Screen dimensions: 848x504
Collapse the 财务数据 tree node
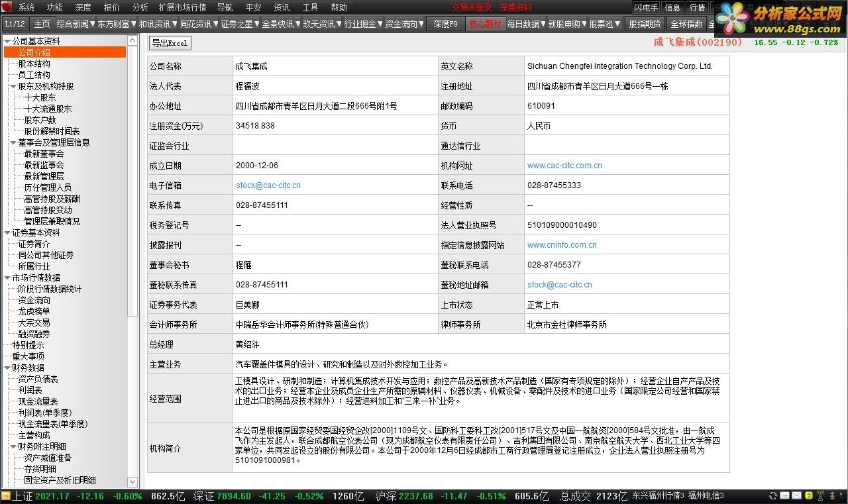coord(7,368)
